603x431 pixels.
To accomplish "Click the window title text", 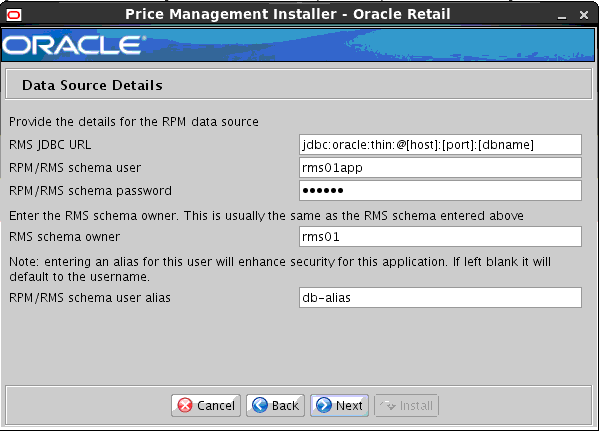I will click(288, 15).
